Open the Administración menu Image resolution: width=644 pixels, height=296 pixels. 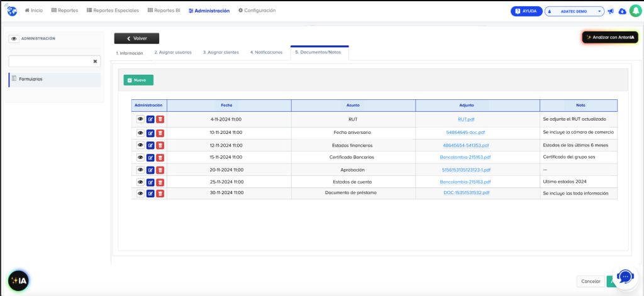click(209, 11)
